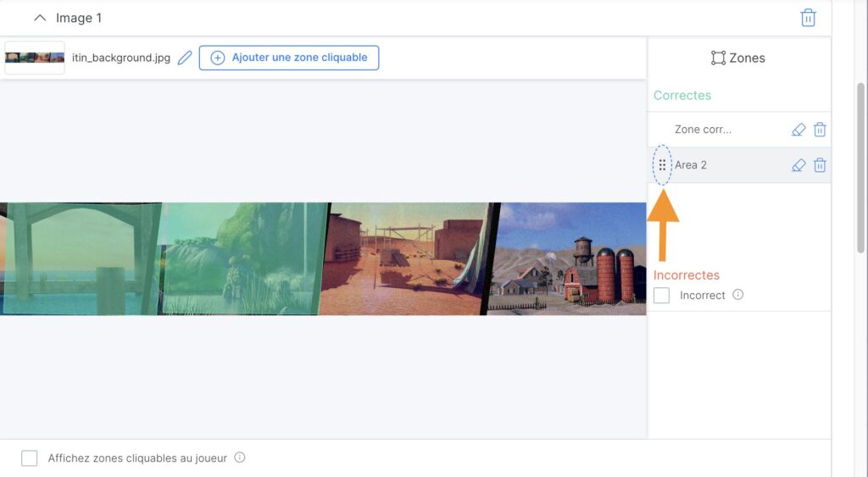The image size is (868, 477).
Task: Click the pencil icon beside itin_background.jpg
Action: 185,58
